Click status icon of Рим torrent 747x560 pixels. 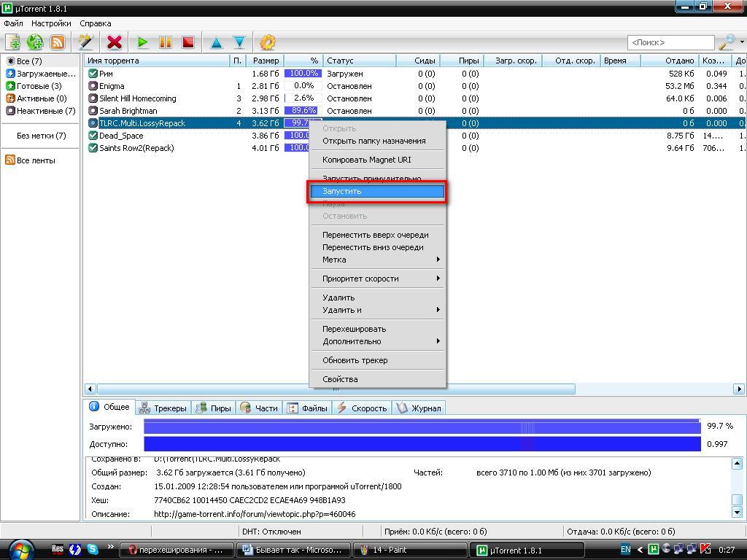click(x=93, y=74)
